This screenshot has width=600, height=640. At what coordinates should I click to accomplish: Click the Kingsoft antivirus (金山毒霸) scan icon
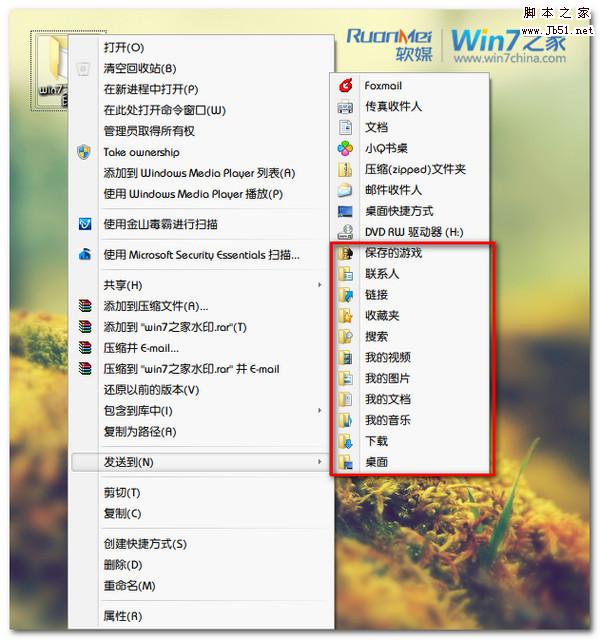tap(85, 224)
